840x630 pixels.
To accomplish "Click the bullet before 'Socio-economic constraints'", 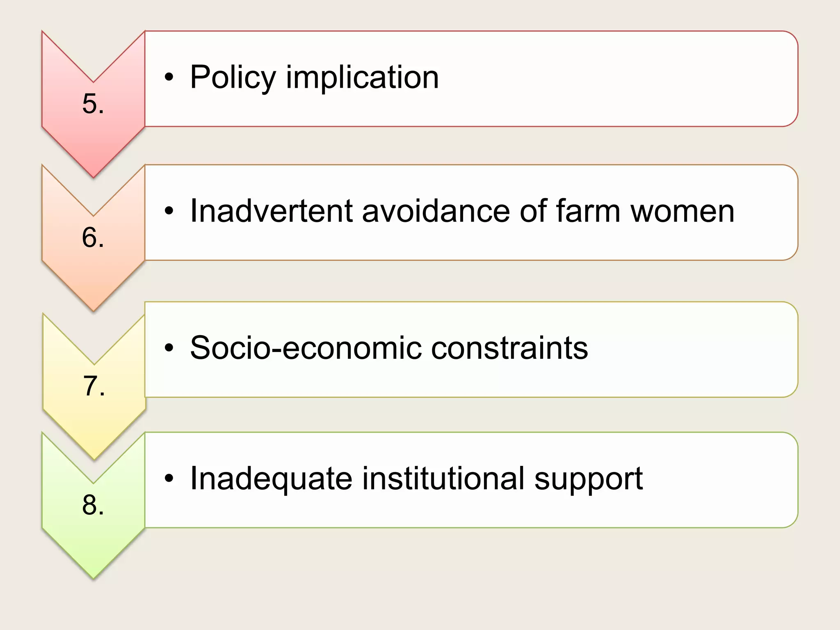I will (169, 348).
